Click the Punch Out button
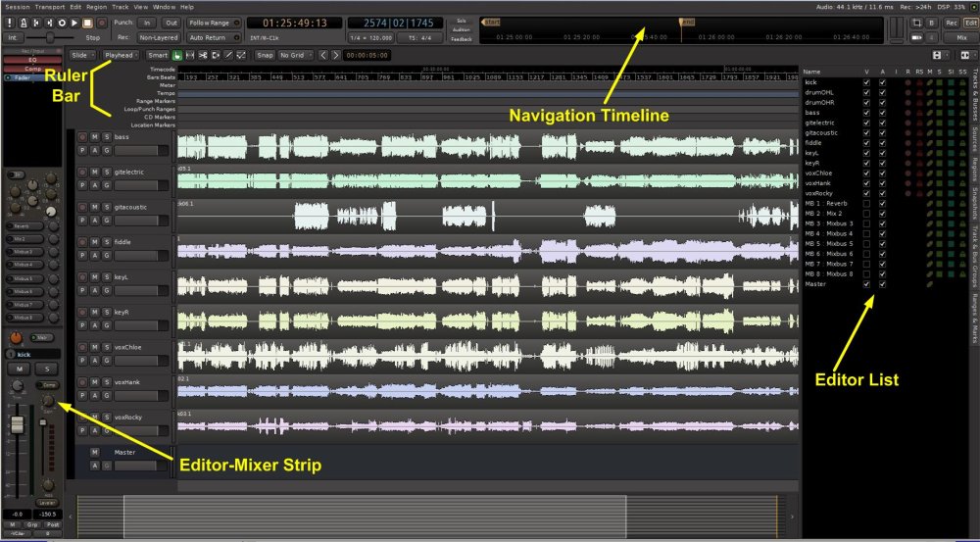The width and height of the screenshot is (980, 542). (171, 23)
